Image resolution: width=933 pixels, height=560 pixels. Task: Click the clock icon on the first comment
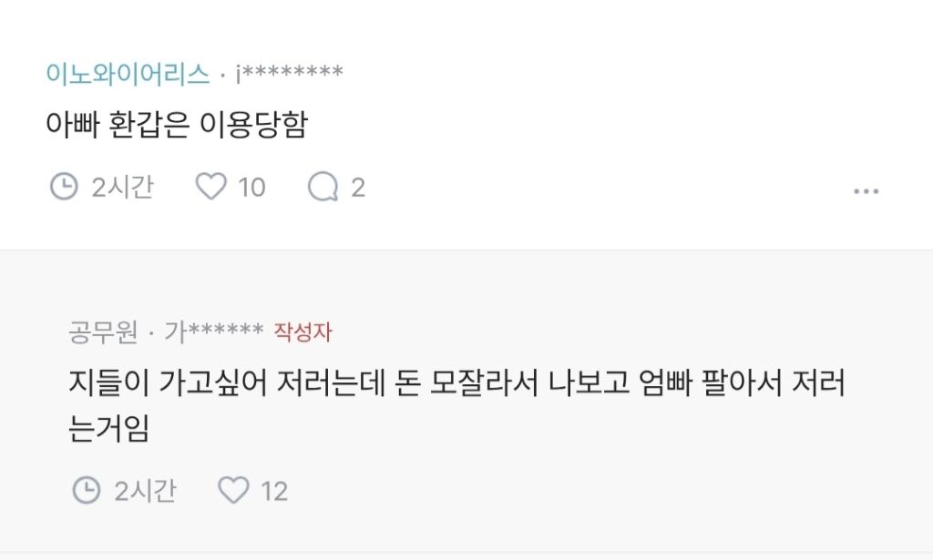coord(64,186)
